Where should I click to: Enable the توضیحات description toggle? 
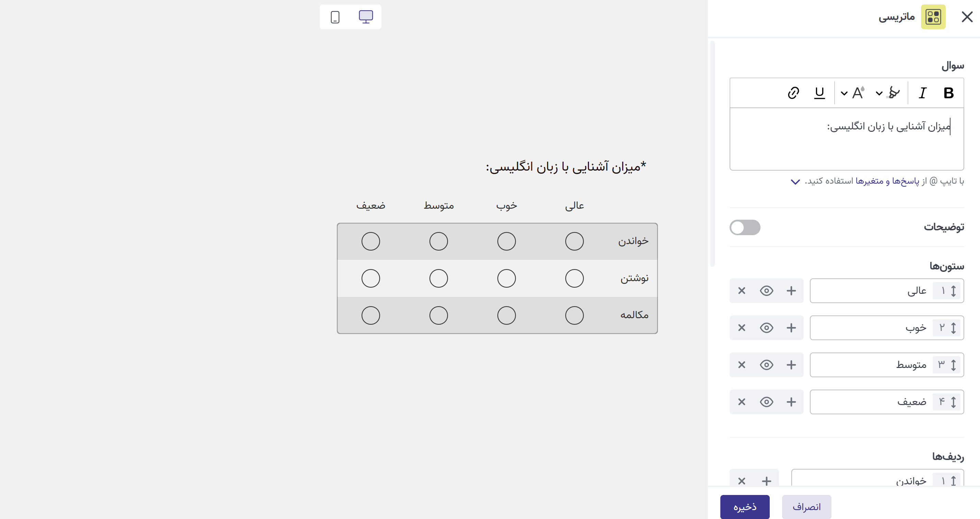tap(744, 227)
